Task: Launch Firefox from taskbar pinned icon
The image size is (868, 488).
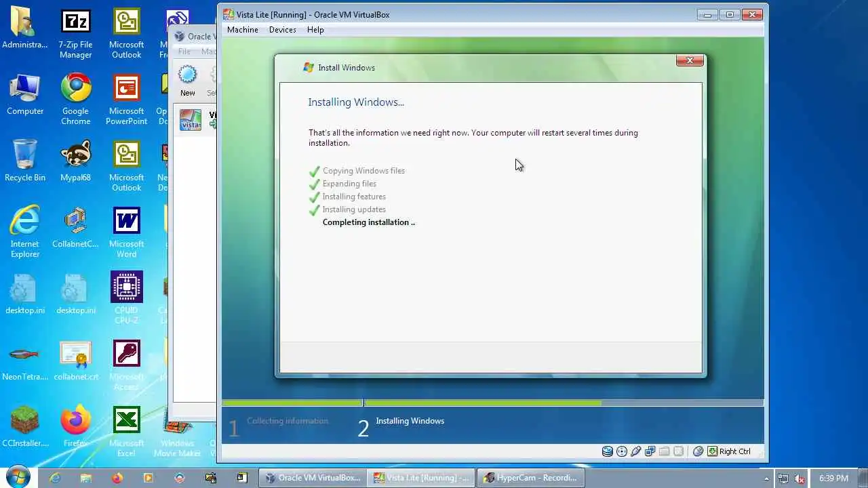Action: tap(117, 478)
